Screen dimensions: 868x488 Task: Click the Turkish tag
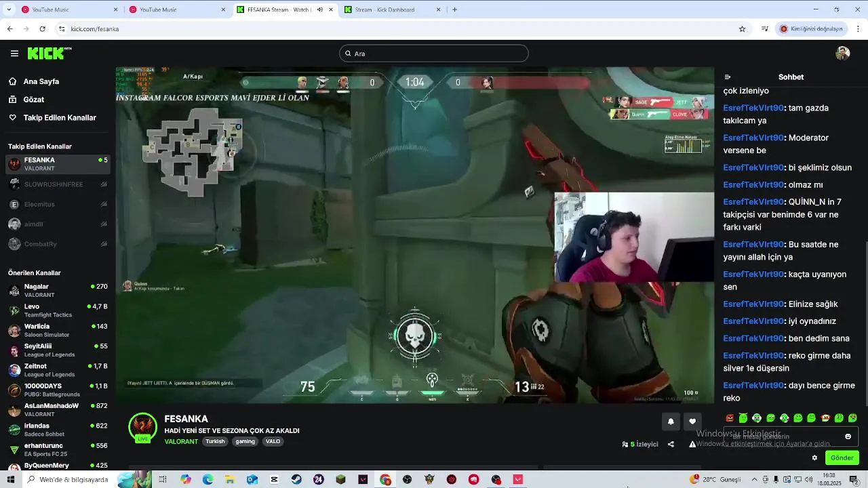pyautogui.click(x=215, y=441)
